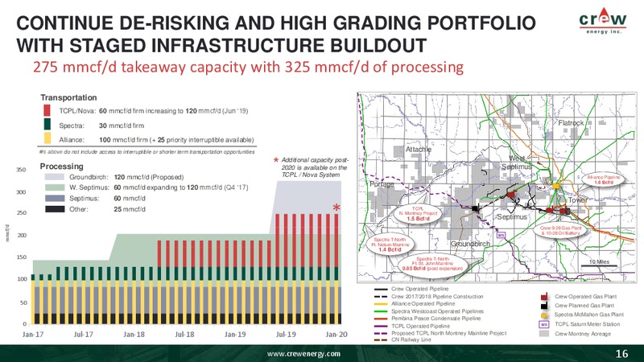The height and width of the screenshot is (362, 644).
Task: Click the Spectra Westcoast Operated Pipelines legend line
Action: click(x=381, y=311)
